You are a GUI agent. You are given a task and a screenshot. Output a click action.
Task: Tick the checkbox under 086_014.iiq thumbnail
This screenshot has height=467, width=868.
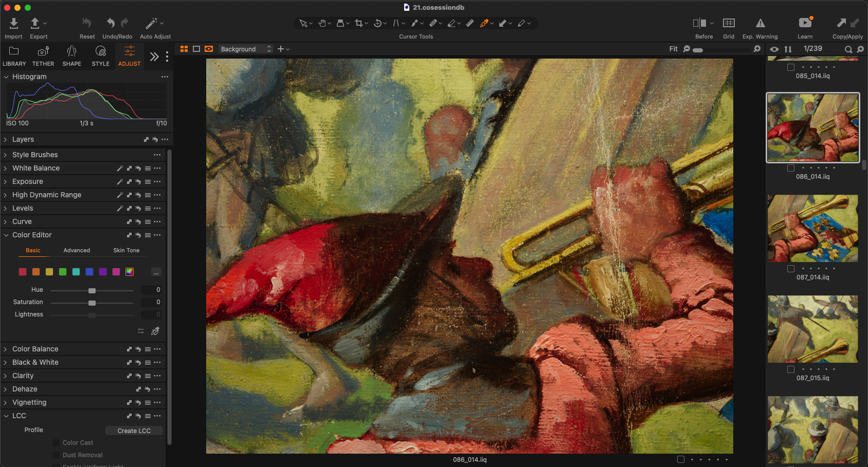[791, 168]
